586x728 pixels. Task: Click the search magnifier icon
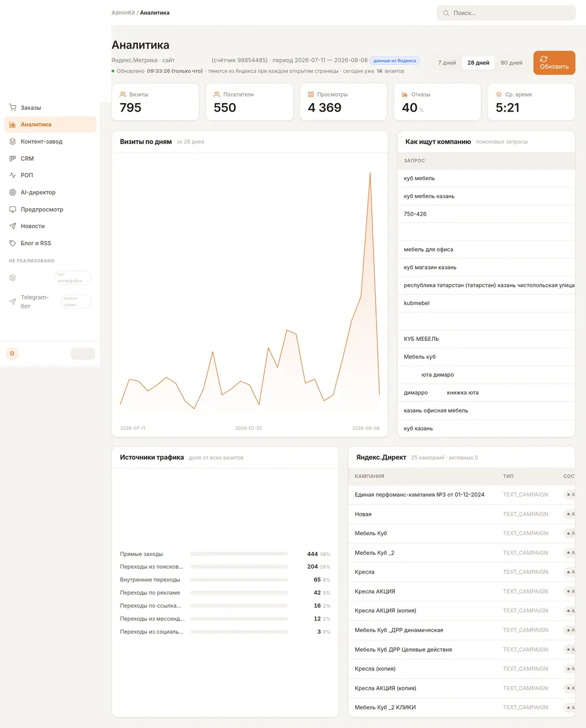click(446, 13)
